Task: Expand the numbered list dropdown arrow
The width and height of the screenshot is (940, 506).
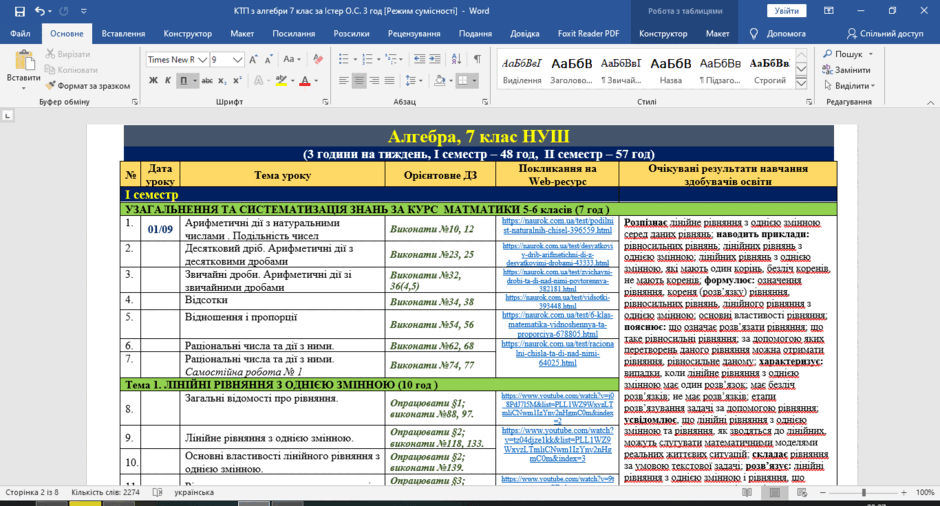Action: pos(379,59)
